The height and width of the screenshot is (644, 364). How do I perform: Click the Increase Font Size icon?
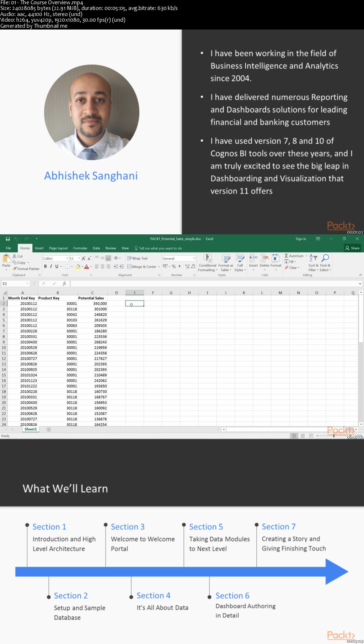84,259
